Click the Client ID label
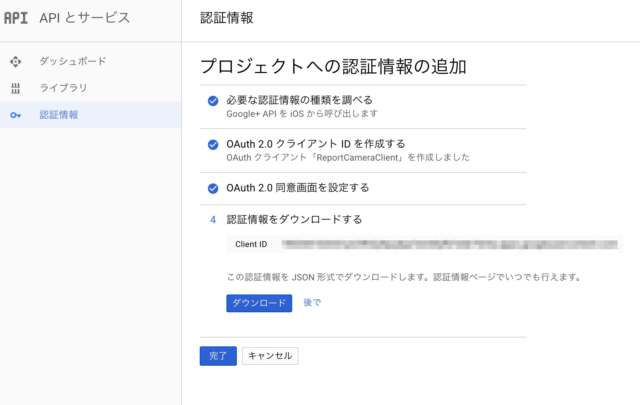 pos(251,244)
